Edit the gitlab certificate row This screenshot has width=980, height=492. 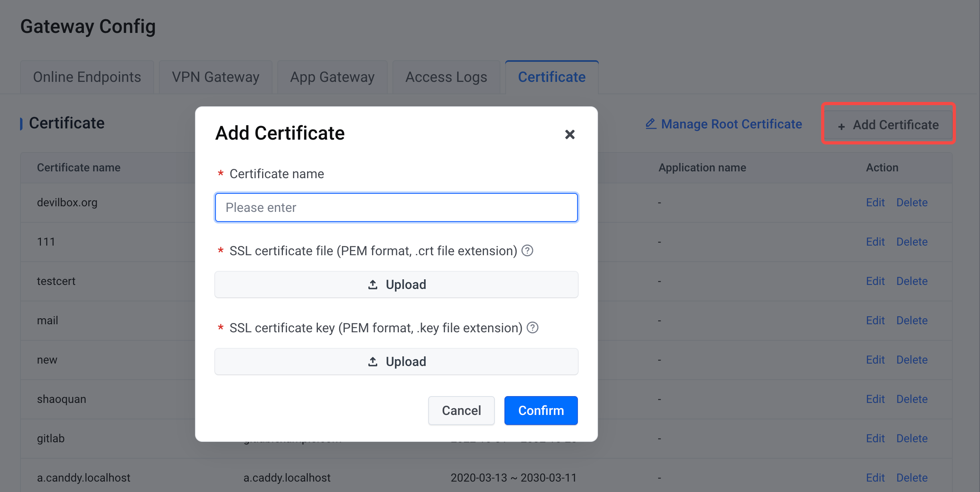[x=875, y=438]
